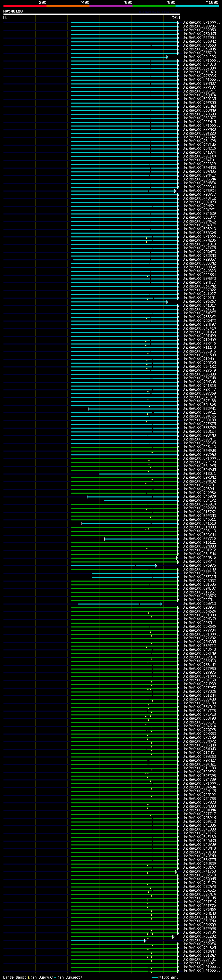Select the UniRef100_Q9LHA8 label

199,106
